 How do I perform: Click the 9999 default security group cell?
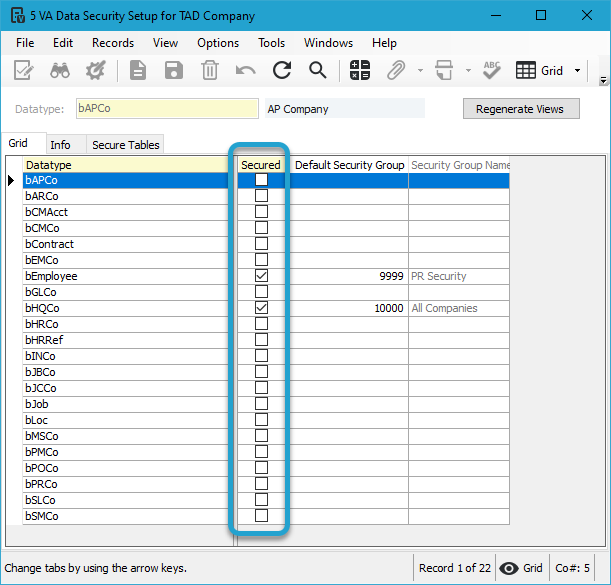pos(349,276)
